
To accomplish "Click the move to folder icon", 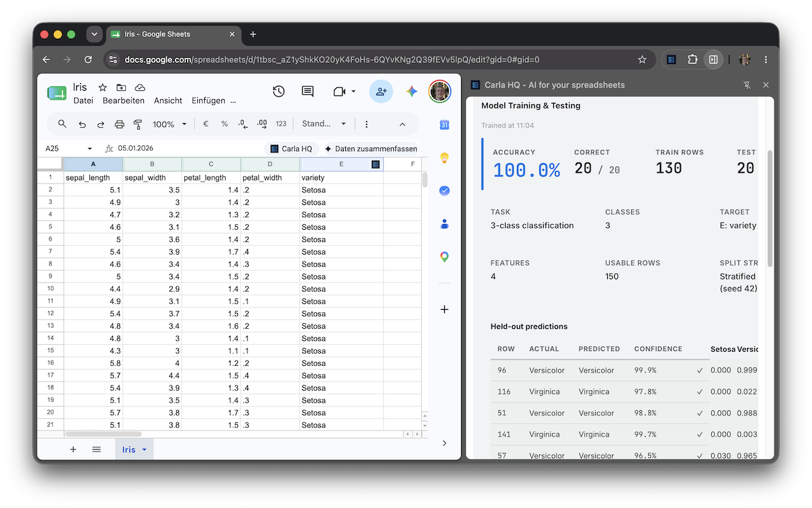I will click(x=121, y=88).
